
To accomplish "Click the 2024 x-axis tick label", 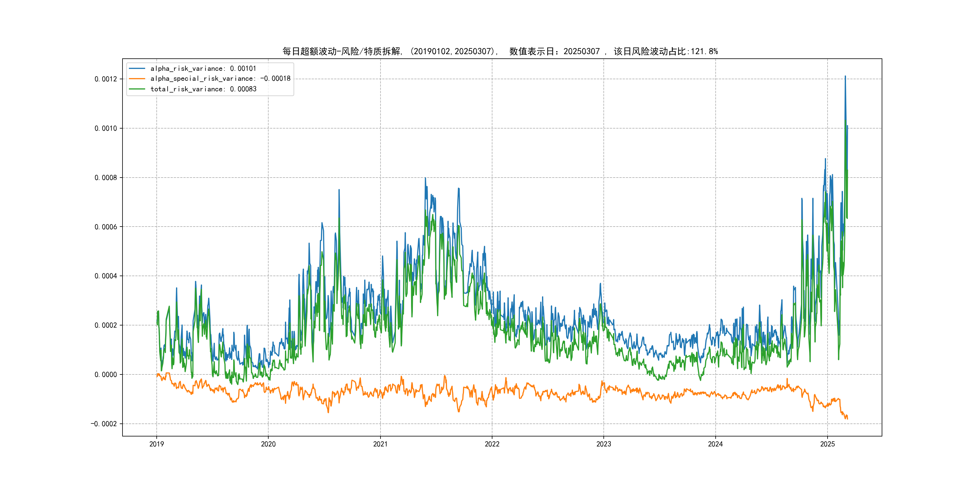I will (715, 444).
